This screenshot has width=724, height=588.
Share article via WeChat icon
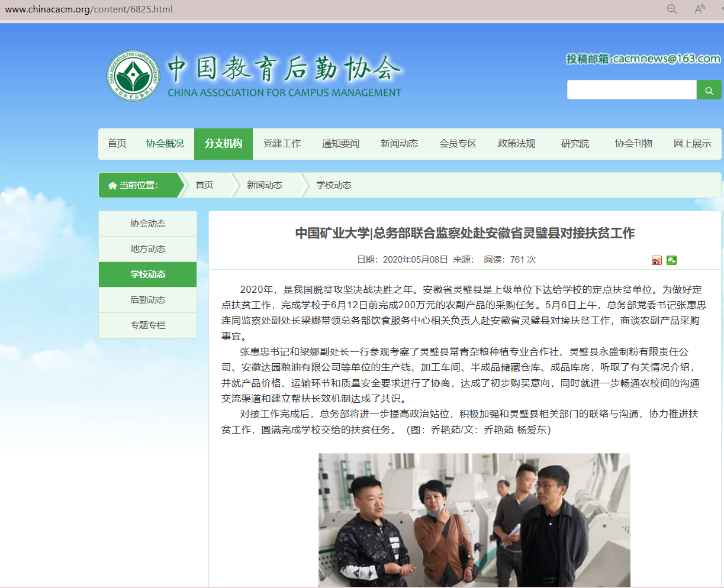point(671,260)
